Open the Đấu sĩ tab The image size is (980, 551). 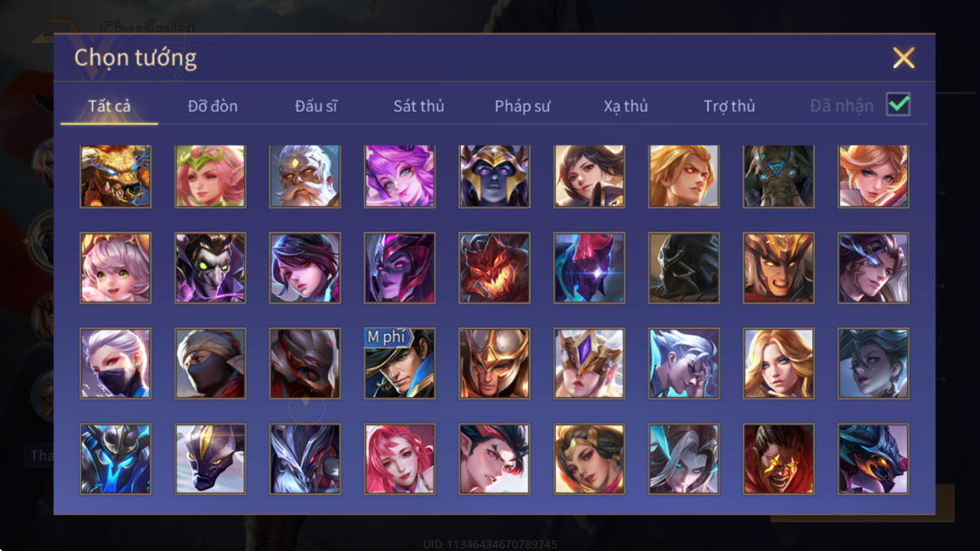316,106
